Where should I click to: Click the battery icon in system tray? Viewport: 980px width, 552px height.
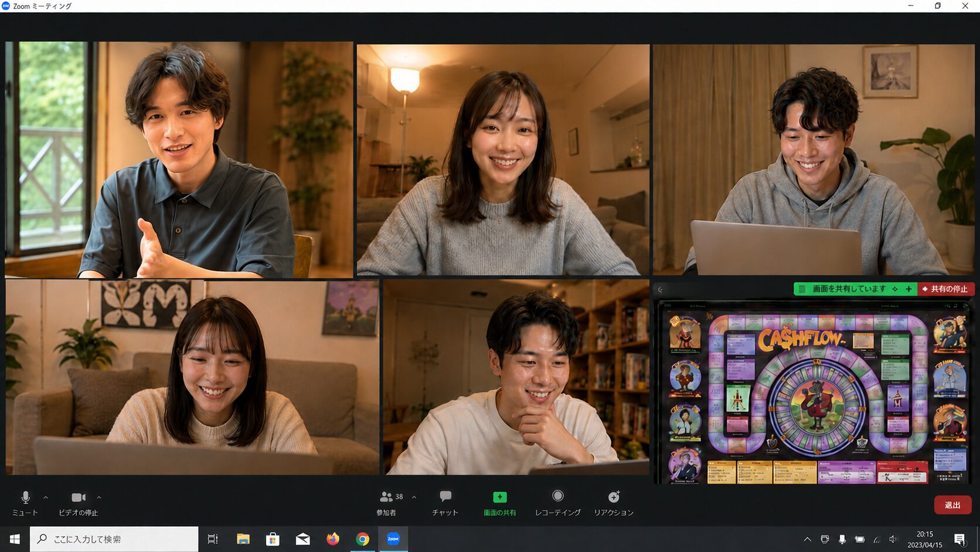click(x=859, y=539)
